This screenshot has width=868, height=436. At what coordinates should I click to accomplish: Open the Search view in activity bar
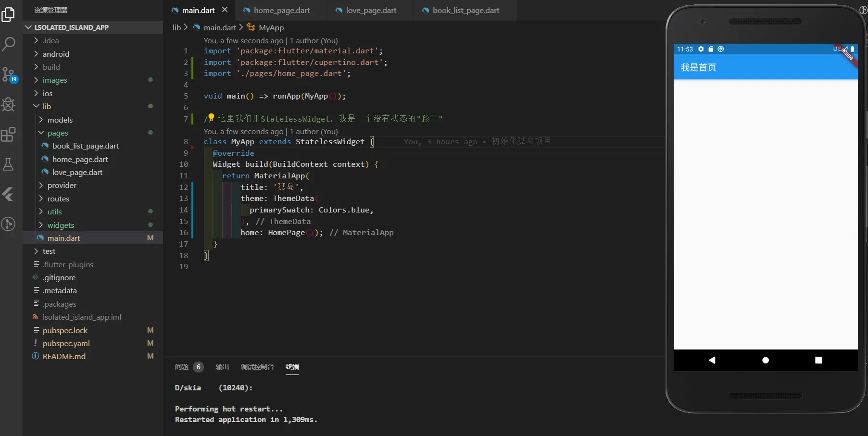point(9,44)
